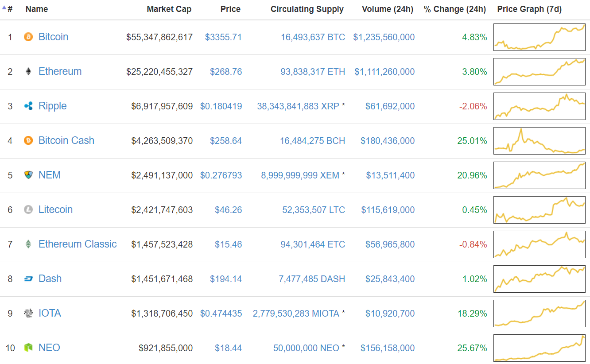This screenshot has height=364, width=590.
Task: Open NEO's $156,158,000 volume link
Action: pyautogui.click(x=388, y=348)
